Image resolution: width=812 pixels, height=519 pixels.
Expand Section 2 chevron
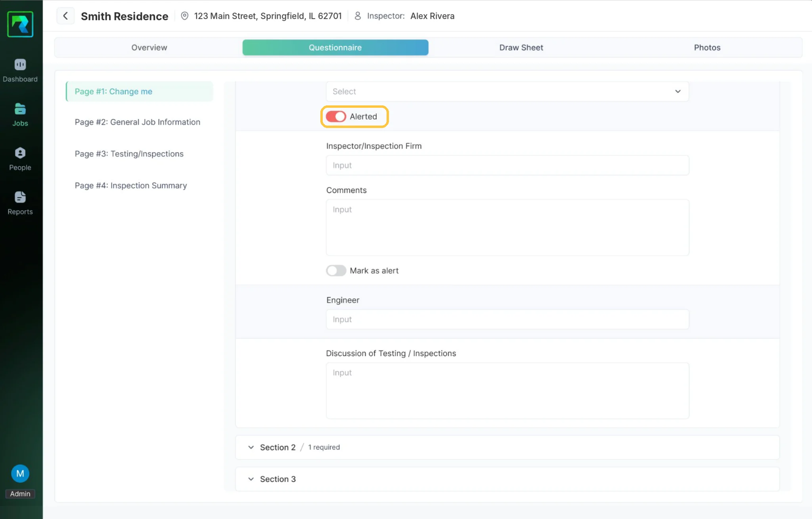pos(251,447)
